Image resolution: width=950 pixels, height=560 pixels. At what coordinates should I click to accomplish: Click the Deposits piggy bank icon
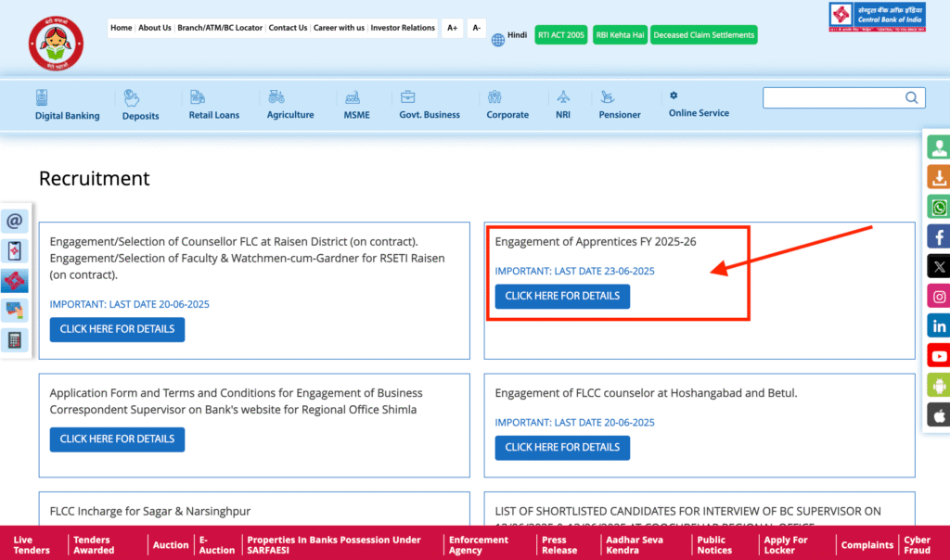point(132,97)
